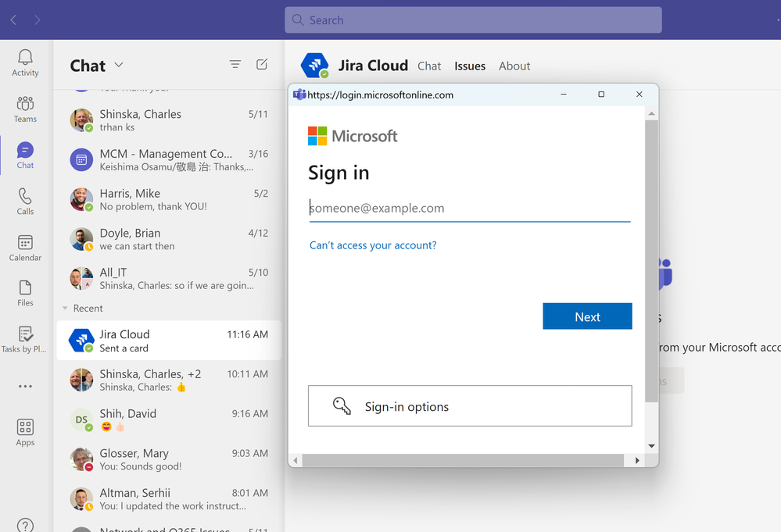This screenshot has height=532, width=781.
Task: Click the DS initials avatar
Action: [x=81, y=420]
